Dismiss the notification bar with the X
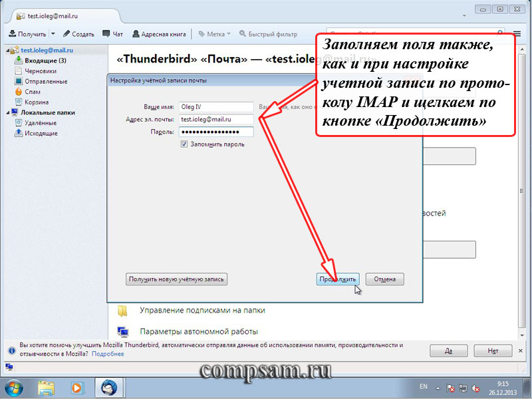This screenshot has width=532, height=399. tap(521, 350)
